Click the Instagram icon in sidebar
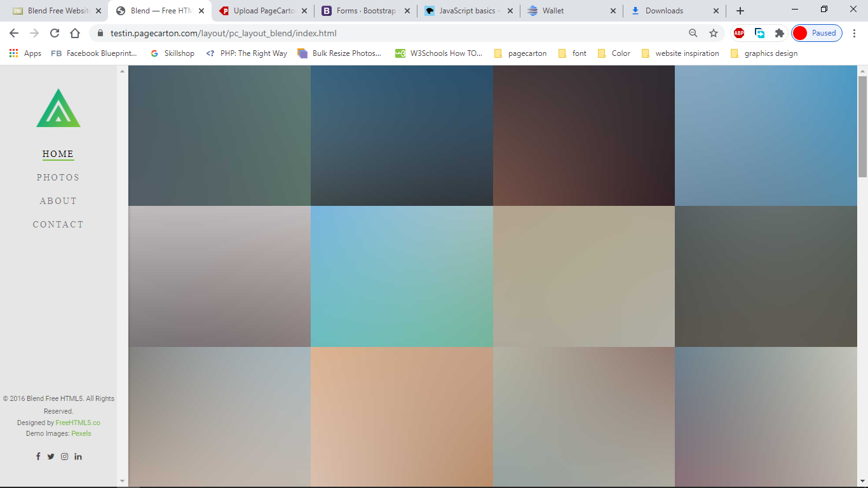The image size is (868, 488). 64,456
